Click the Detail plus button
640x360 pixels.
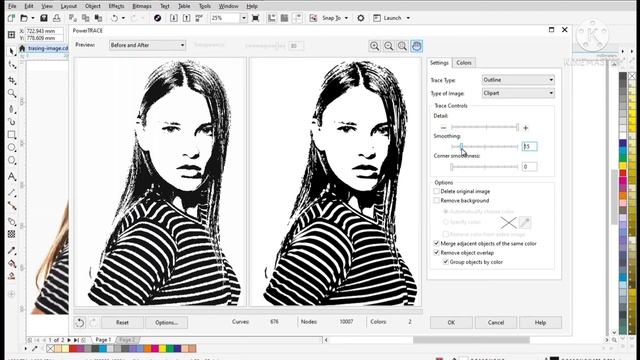526,128
